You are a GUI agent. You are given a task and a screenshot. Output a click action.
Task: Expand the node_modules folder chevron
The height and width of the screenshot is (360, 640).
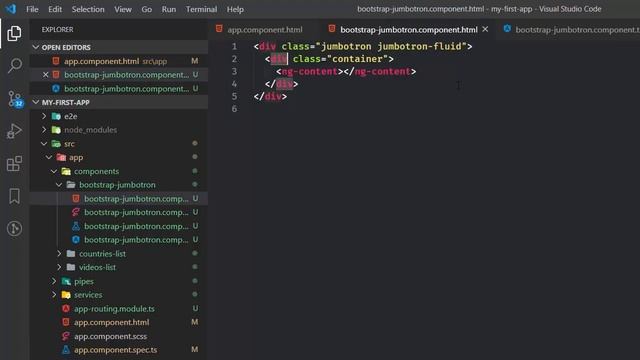44,130
